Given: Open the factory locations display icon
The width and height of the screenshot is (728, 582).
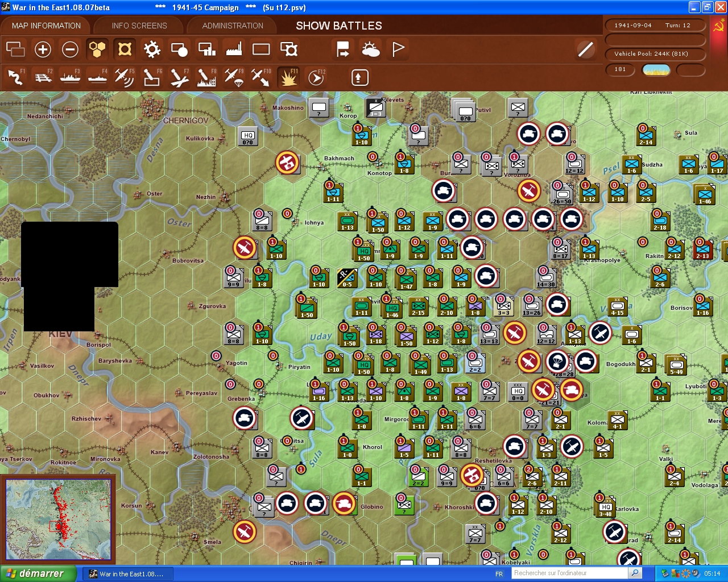Looking at the screenshot, I should tap(234, 50).
